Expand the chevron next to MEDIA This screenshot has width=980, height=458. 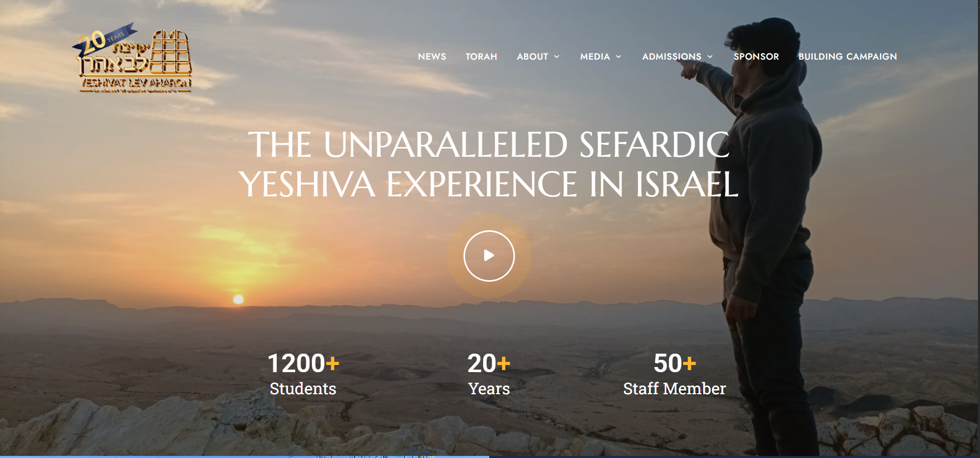click(x=618, y=57)
